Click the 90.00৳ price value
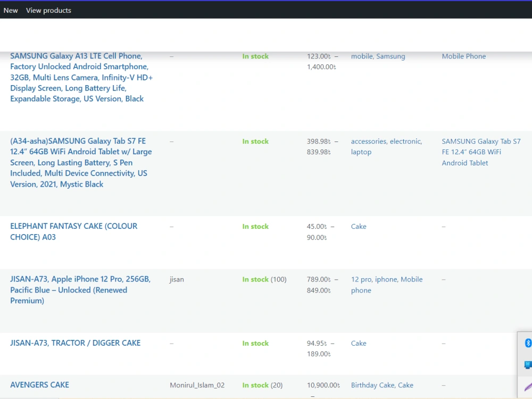The width and height of the screenshot is (532, 399). coord(317,237)
